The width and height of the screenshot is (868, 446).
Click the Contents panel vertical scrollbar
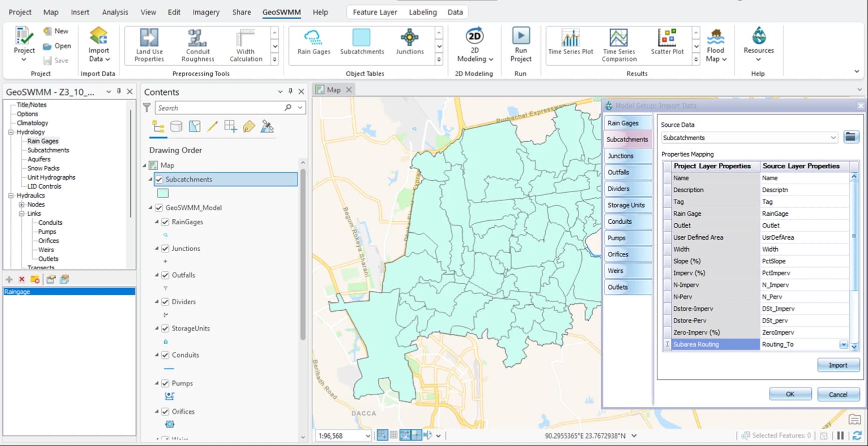[303, 255]
